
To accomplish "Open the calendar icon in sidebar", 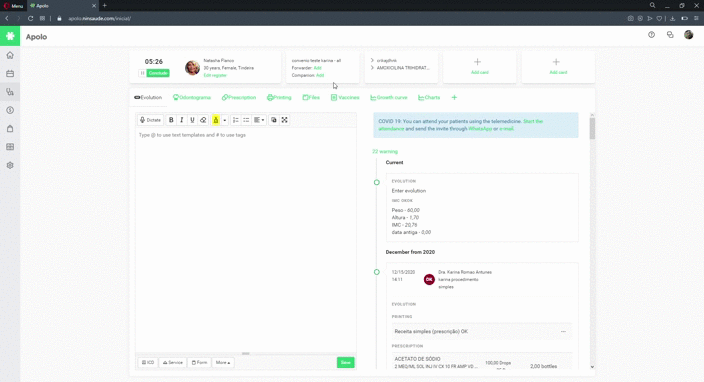I will point(10,74).
